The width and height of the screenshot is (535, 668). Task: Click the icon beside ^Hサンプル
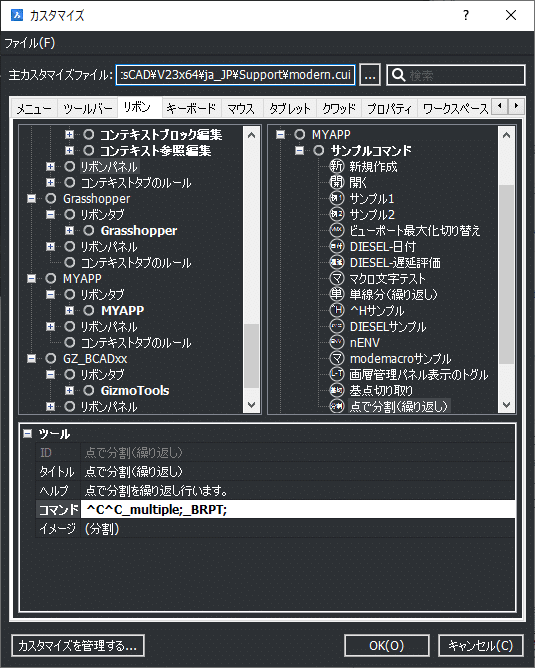(x=337, y=310)
